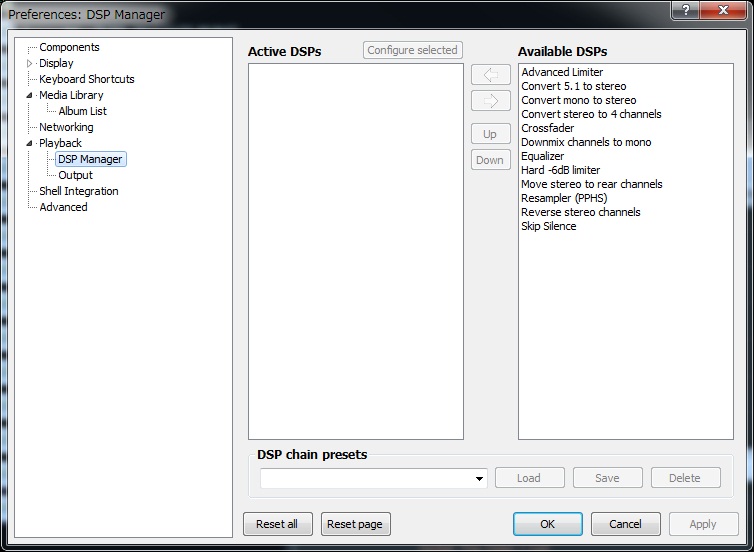
Task: Click the Configure selected button
Action: click(413, 50)
